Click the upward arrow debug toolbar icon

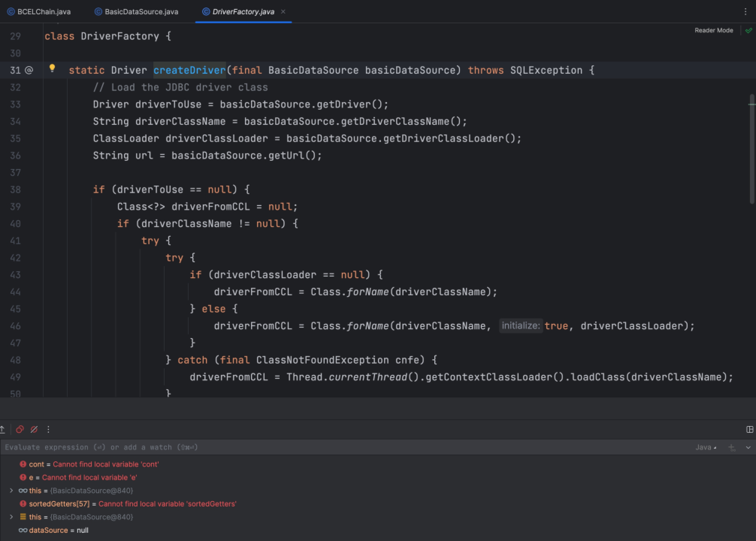point(3,429)
